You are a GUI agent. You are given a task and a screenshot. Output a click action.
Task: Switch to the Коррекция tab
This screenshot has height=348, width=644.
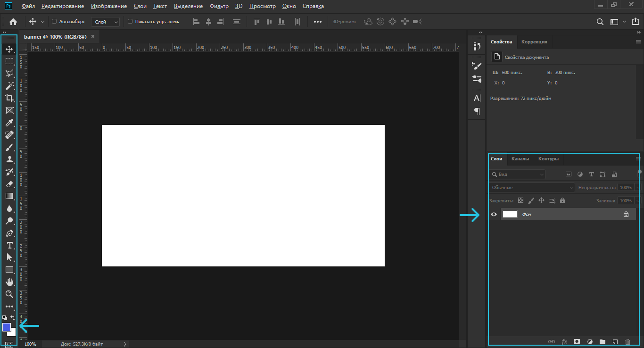[x=534, y=42]
